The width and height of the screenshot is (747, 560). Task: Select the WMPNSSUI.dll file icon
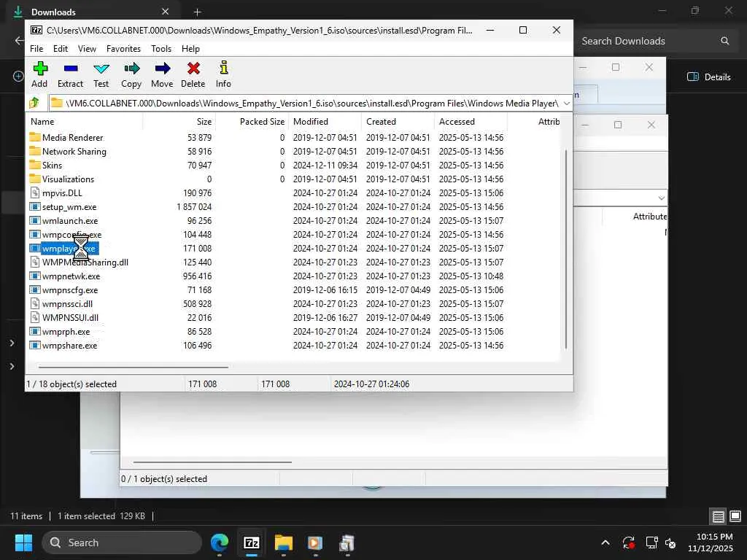35,318
